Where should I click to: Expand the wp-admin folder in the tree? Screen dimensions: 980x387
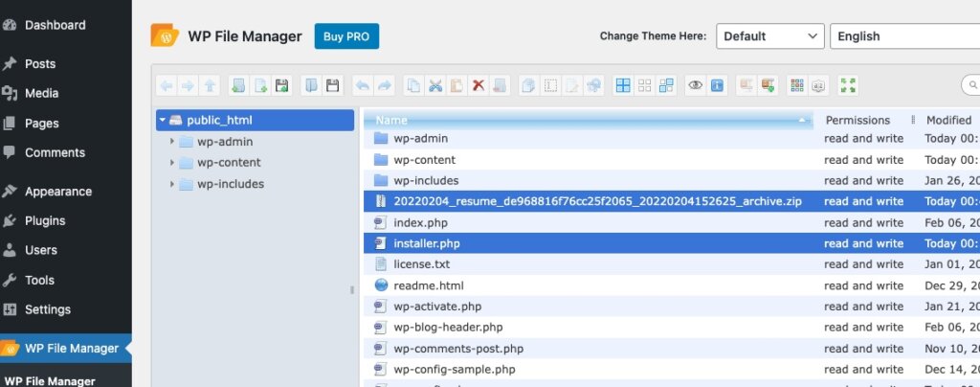[x=172, y=142]
